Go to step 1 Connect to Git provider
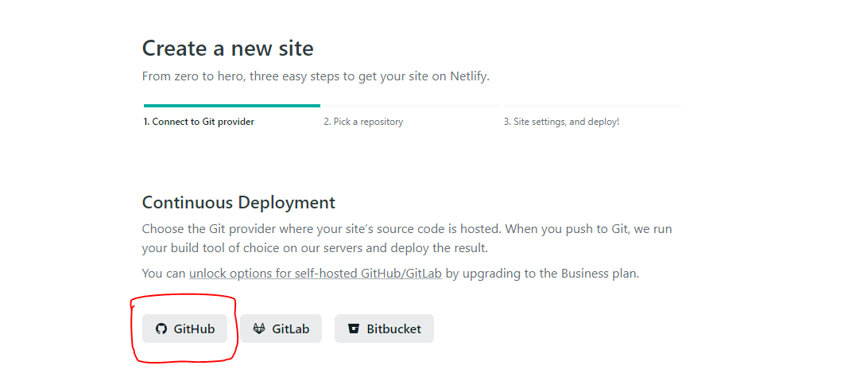 (x=199, y=122)
